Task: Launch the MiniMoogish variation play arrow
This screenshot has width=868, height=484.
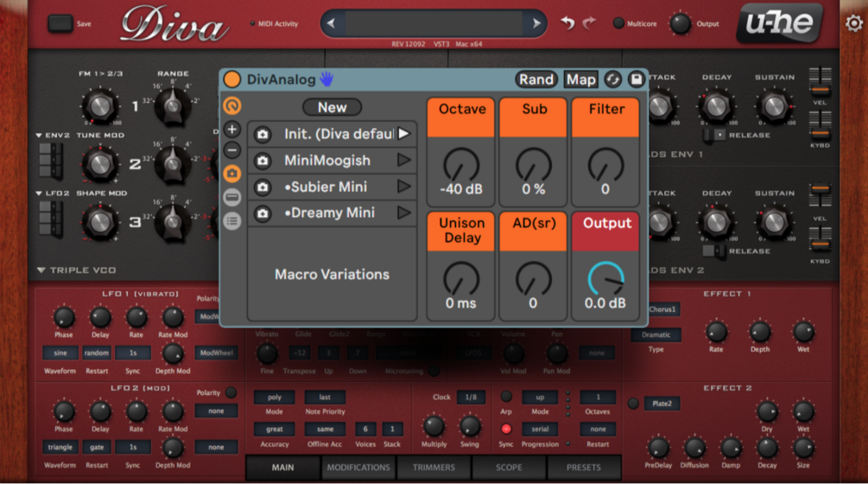Action: tap(404, 160)
